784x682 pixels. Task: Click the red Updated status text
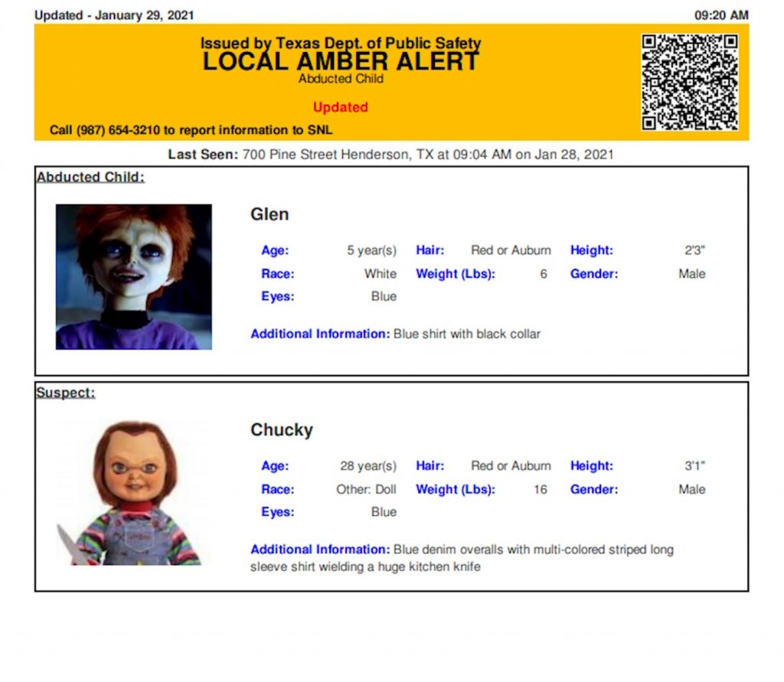tap(341, 107)
